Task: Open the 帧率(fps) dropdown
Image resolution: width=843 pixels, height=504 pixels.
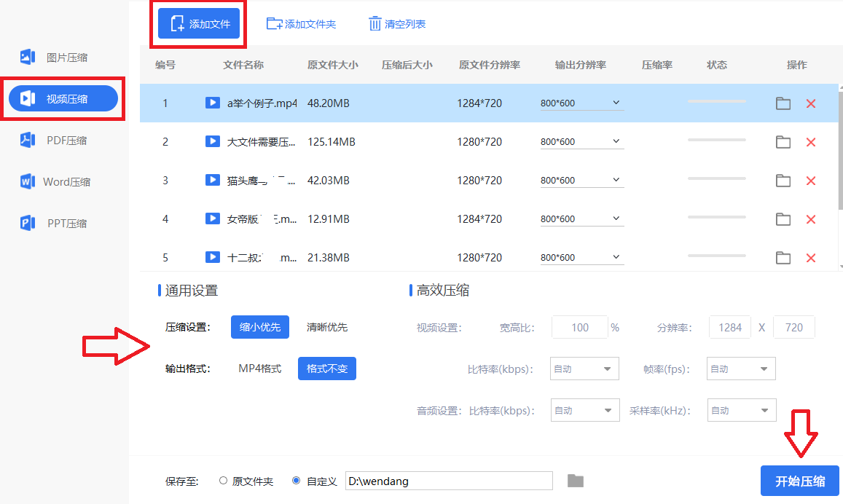Action: coord(741,369)
